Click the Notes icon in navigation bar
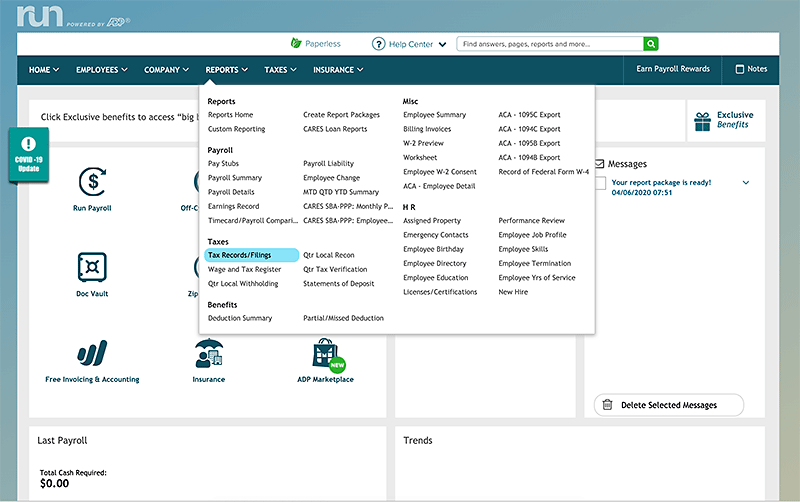The image size is (800, 502). click(x=739, y=69)
